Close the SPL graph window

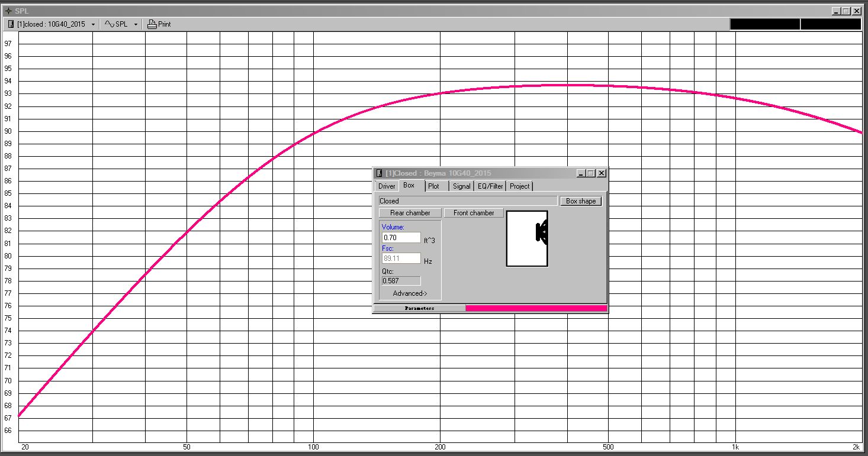856,11
